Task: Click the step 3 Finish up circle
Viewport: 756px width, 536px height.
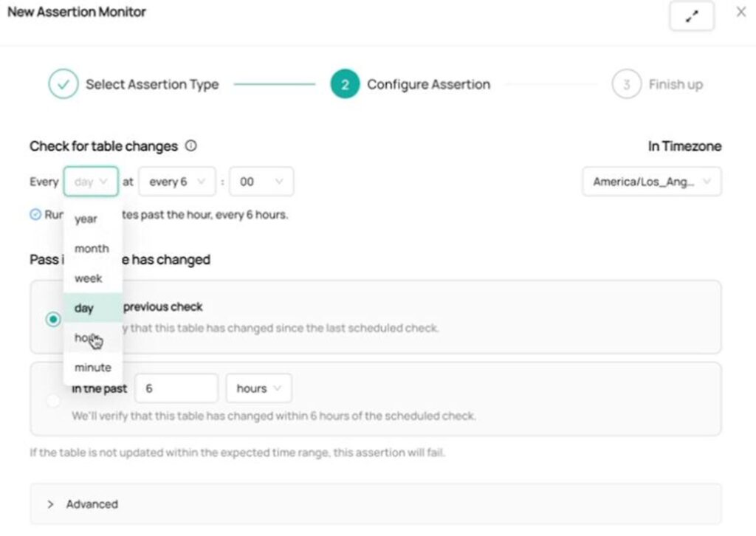Action: pyautogui.click(x=626, y=84)
